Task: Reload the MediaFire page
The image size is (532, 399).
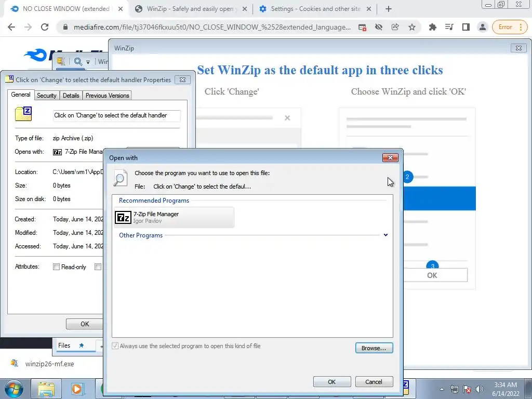Action: [45, 27]
